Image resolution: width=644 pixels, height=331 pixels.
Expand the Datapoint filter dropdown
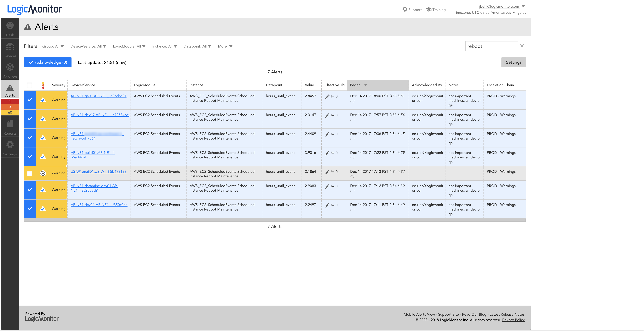point(197,46)
